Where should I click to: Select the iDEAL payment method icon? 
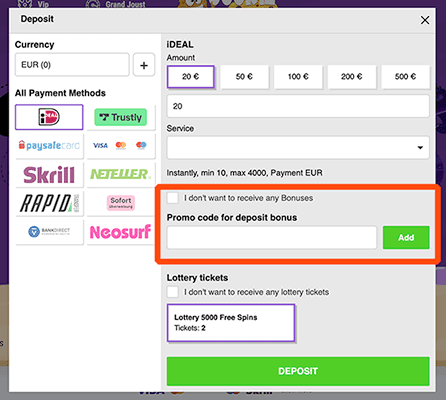[49, 117]
